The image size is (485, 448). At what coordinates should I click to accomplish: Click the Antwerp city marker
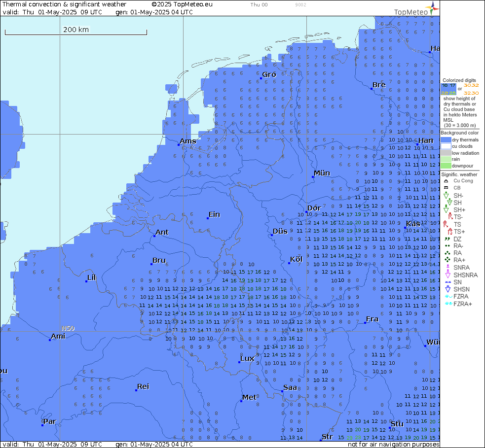[154, 236]
